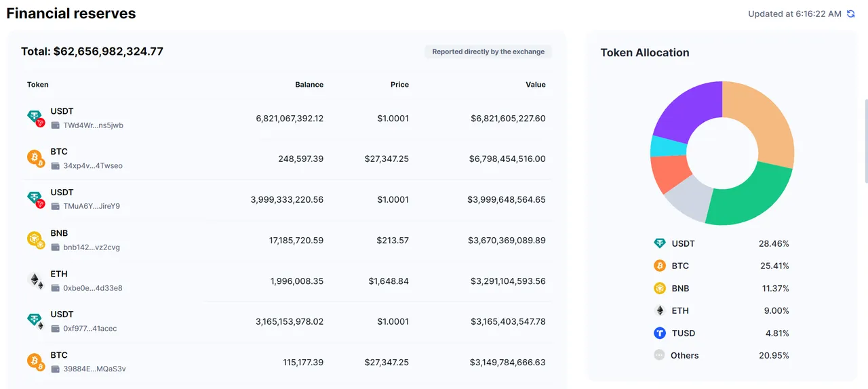Image resolution: width=868 pixels, height=389 pixels.
Task: Click the USDT Tron icon for TWd4Wr...ns5jwb
Action: pos(35,118)
